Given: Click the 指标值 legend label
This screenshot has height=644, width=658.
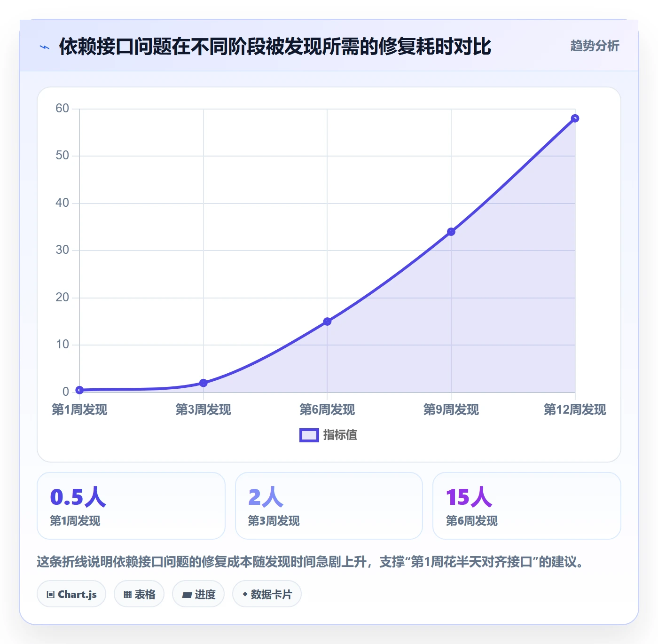Looking at the screenshot, I should pyautogui.click(x=340, y=435).
